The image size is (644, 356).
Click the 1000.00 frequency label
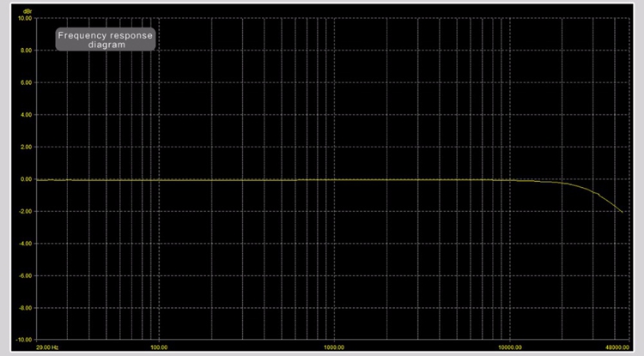click(334, 347)
